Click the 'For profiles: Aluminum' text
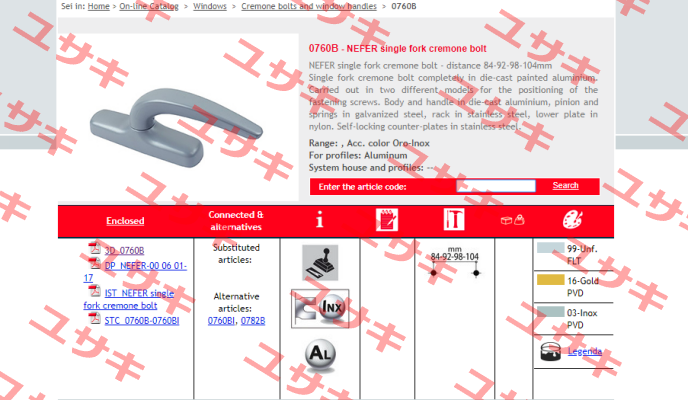Image resolution: width=688 pixels, height=400 pixels. pyautogui.click(x=358, y=155)
